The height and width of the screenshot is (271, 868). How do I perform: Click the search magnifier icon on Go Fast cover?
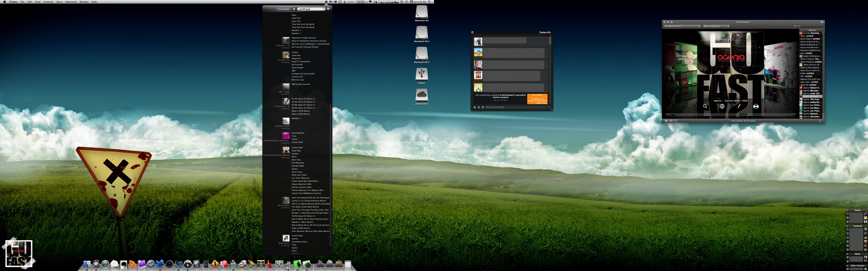coord(705,106)
